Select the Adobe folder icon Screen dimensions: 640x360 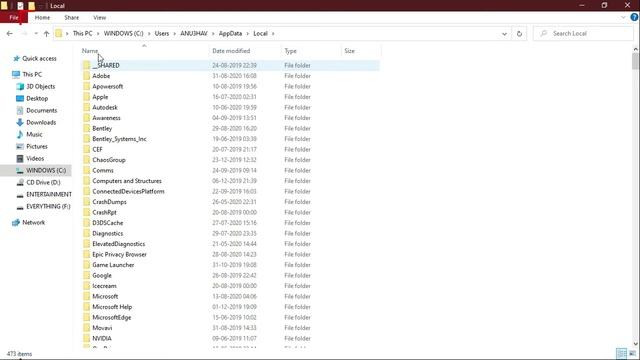click(x=87, y=76)
